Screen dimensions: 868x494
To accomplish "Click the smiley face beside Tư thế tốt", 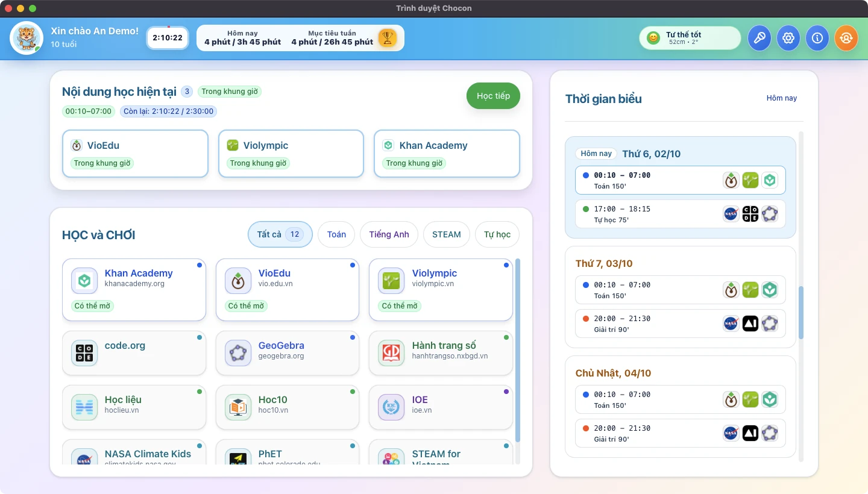I will coord(653,38).
